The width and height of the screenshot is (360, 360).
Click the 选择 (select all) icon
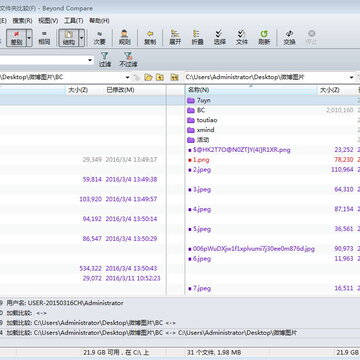point(219,37)
